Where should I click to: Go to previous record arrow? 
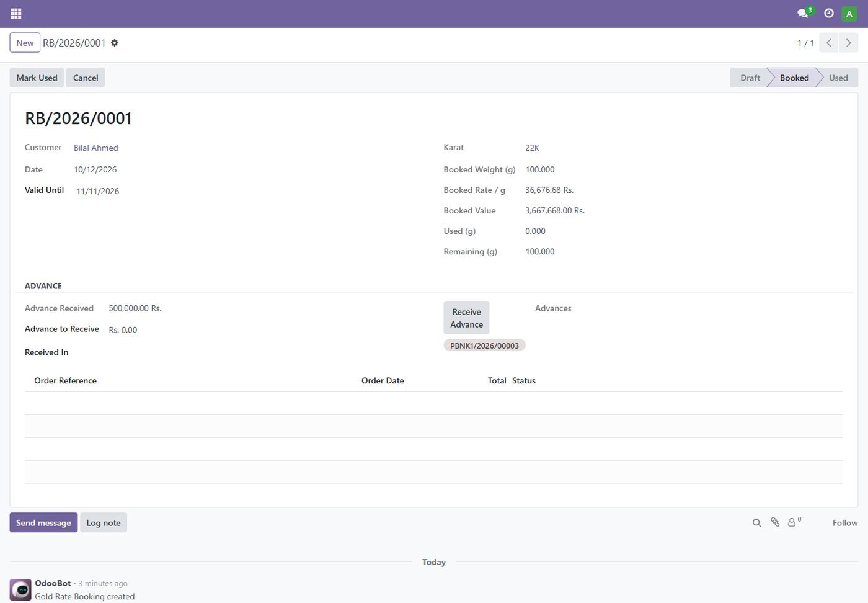[829, 43]
